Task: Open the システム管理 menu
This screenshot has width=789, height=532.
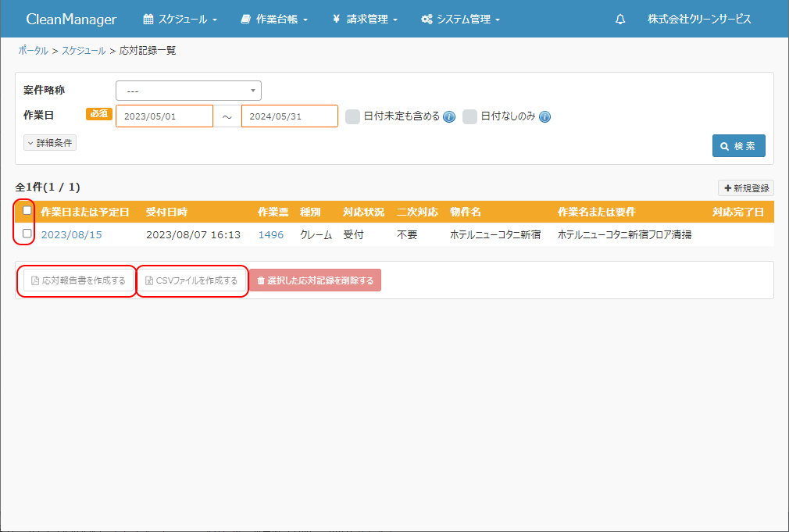Action: [460, 20]
